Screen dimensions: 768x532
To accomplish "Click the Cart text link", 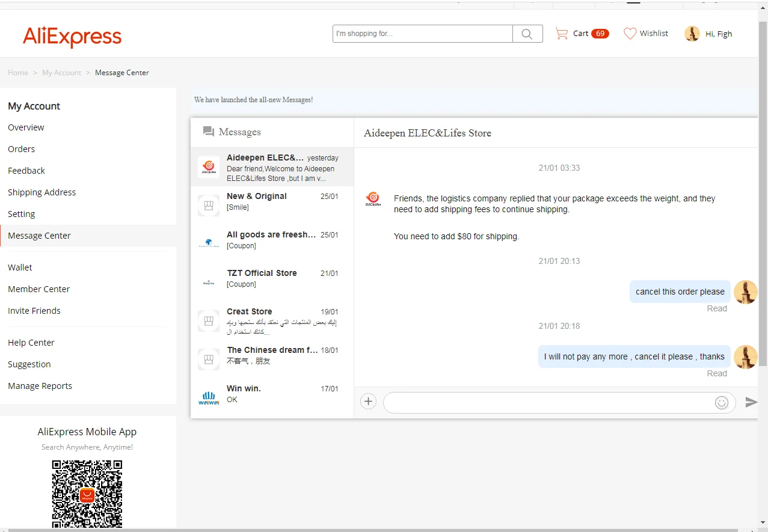I will coord(580,34).
